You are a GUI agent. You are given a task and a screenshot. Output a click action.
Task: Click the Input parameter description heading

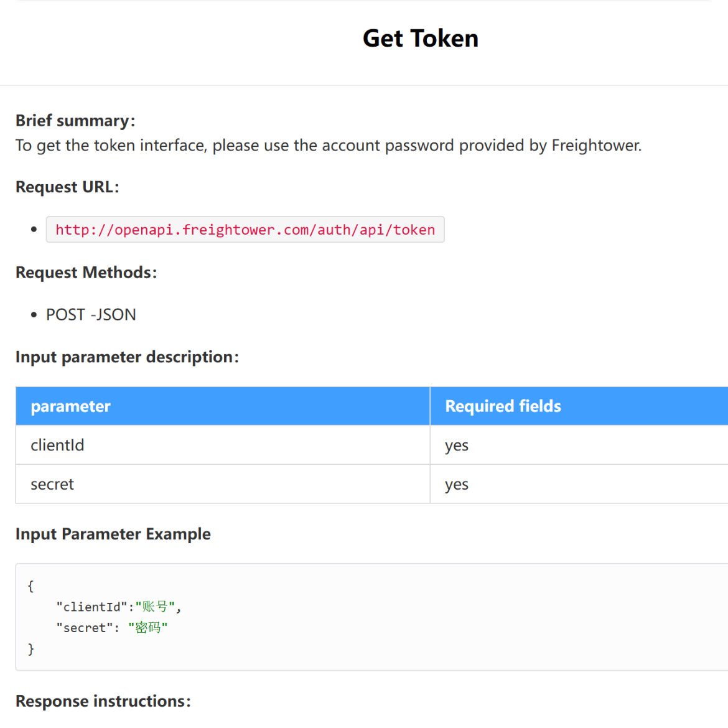[x=127, y=357]
